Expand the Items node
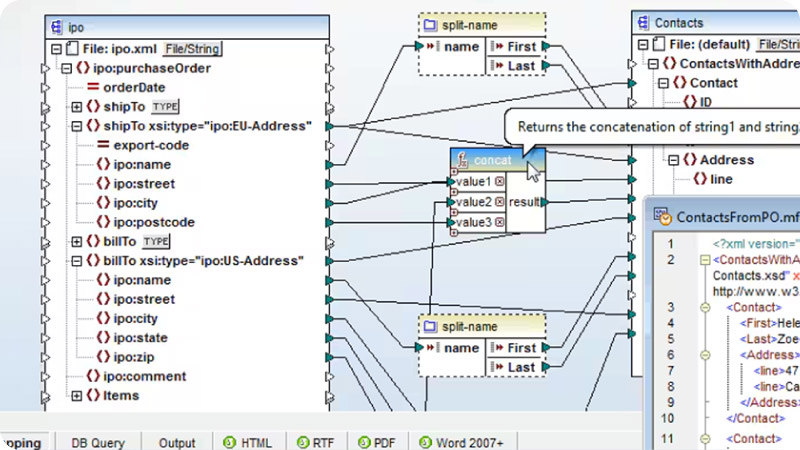This screenshot has height=450, width=800. [77, 395]
